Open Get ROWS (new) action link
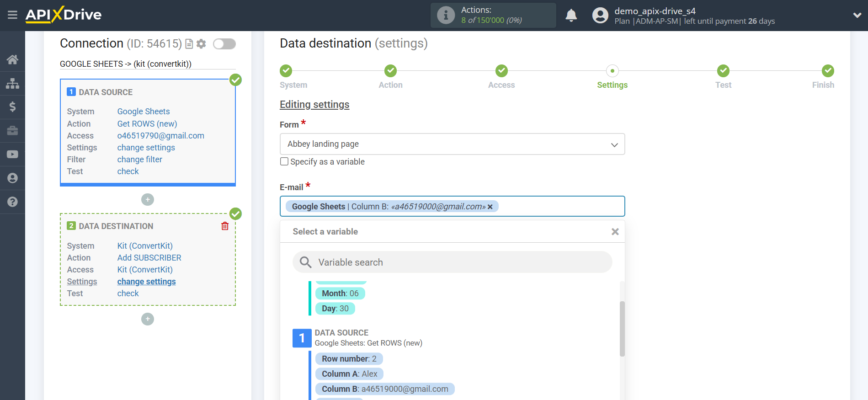 pyautogui.click(x=147, y=124)
